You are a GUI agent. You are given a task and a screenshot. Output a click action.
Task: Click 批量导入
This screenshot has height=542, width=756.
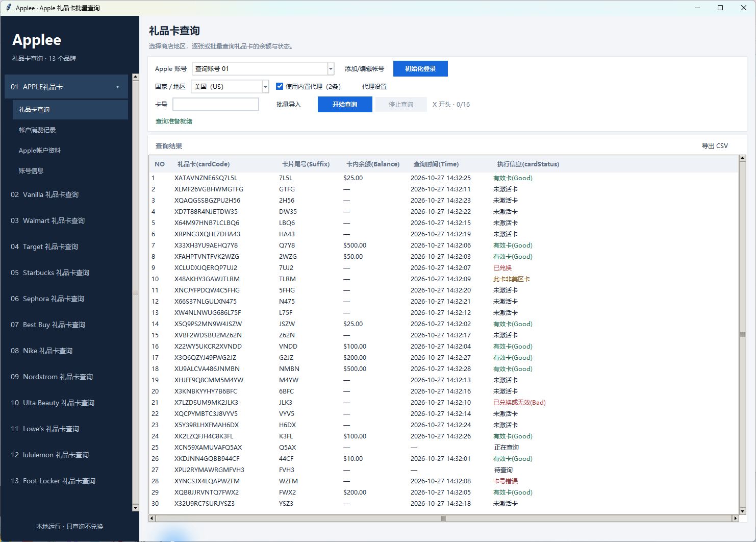point(289,105)
